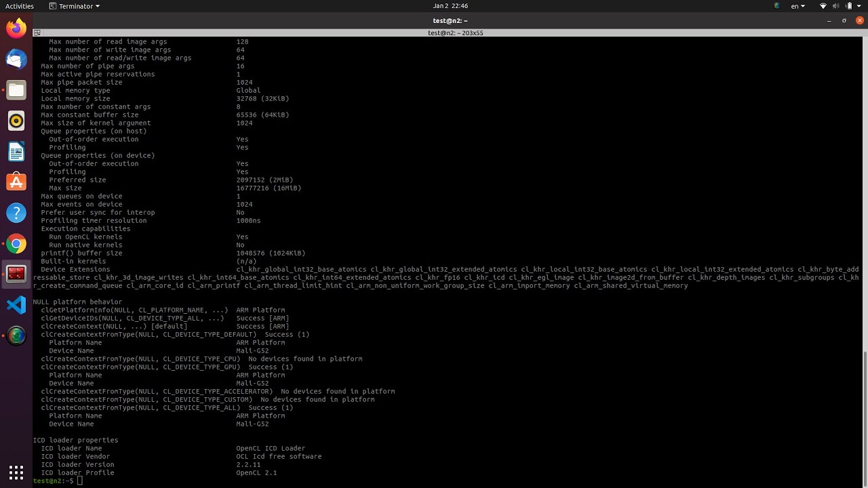Click 'Max number of pipe args' text
The width and height of the screenshot is (868, 488).
click(87, 66)
